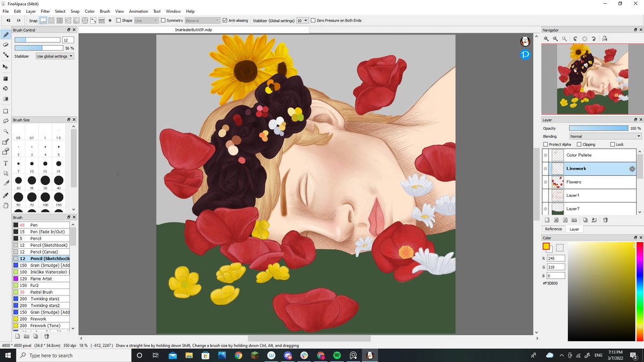Open the Symmetry Bilateral dropdown
Image resolution: width=644 pixels, height=362 pixels.
click(202, 20)
